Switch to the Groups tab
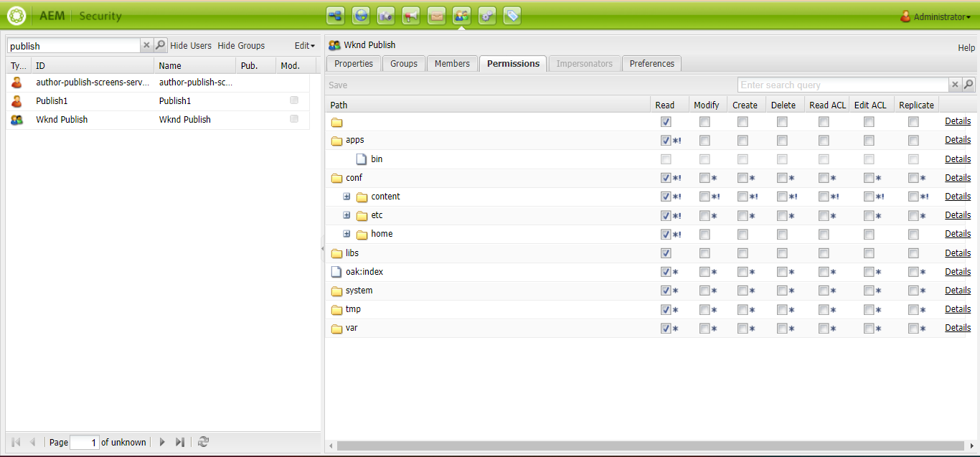The image size is (980, 457). point(404,64)
